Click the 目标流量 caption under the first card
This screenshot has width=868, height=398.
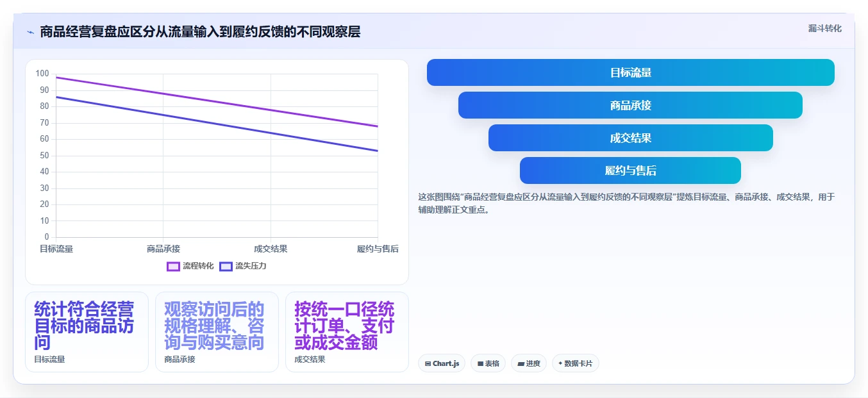tap(49, 360)
